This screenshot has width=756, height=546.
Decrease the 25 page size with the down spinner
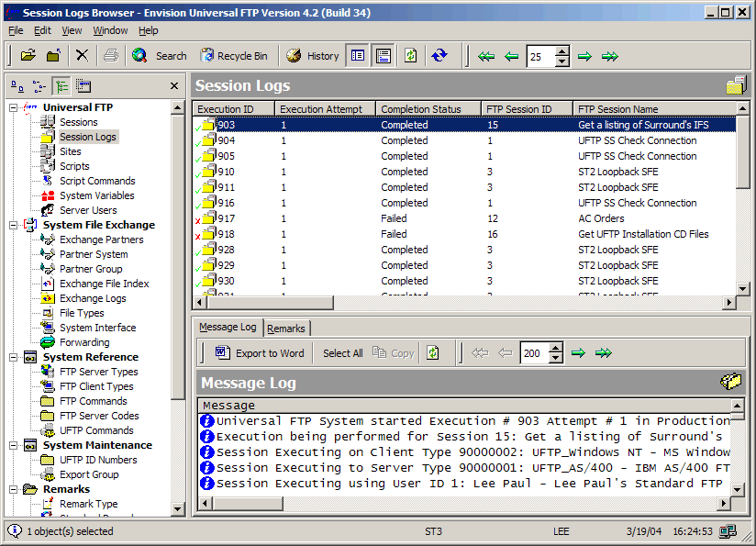pos(561,61)
